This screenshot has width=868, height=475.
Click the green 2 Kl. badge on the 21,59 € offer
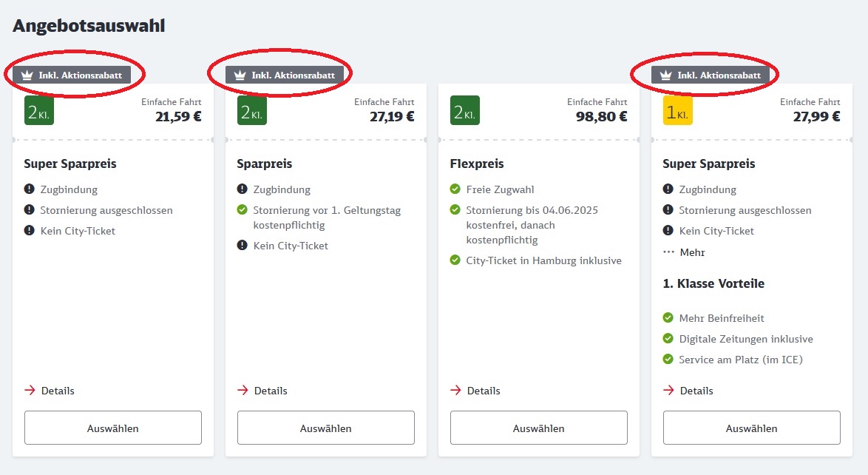click(39, 110)
